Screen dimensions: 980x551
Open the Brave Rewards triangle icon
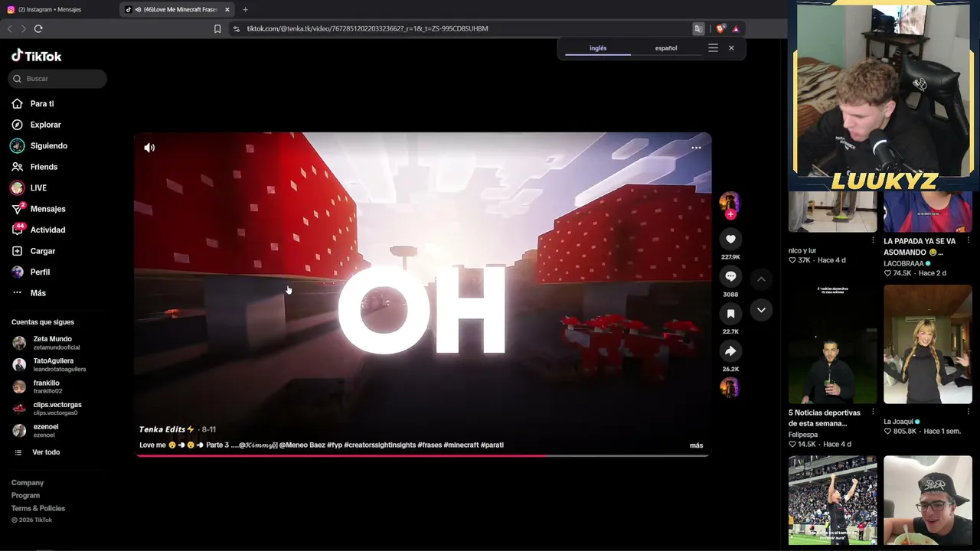[736, 28]
